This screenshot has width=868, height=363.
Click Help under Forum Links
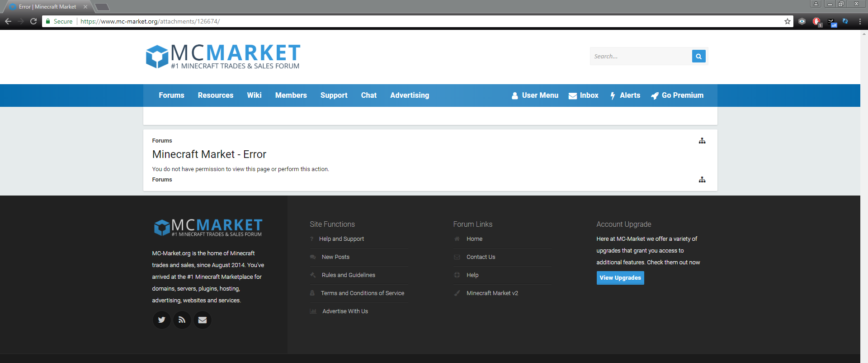point(472,275)
